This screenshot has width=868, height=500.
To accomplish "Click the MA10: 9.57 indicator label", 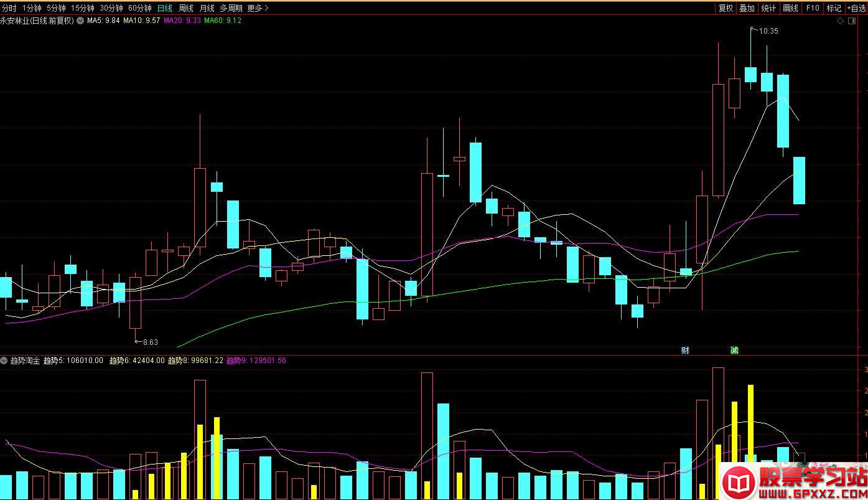I will click(142, 21).
